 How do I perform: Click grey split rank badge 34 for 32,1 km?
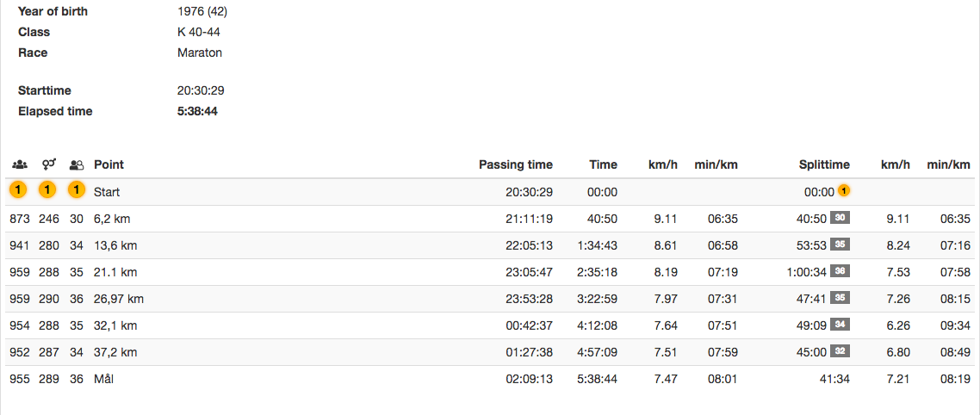click(x=841, y=325)
